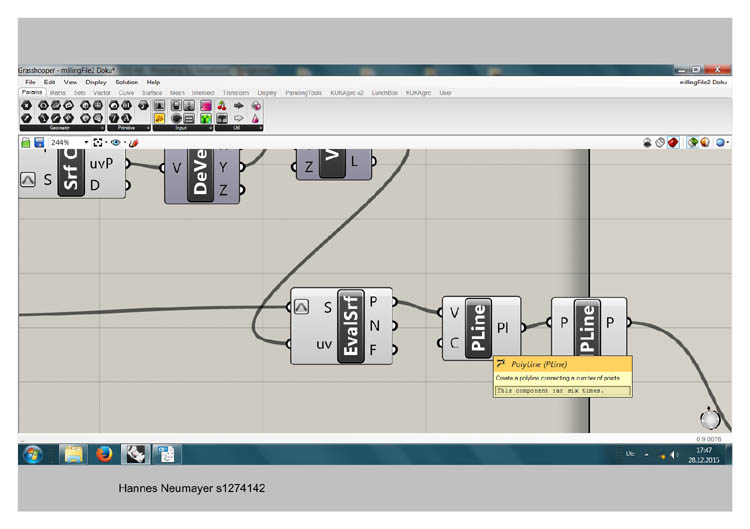Toggle the red shaded preview mode
The width and height of the screenshot is (750, 529).
coord(673,143)
